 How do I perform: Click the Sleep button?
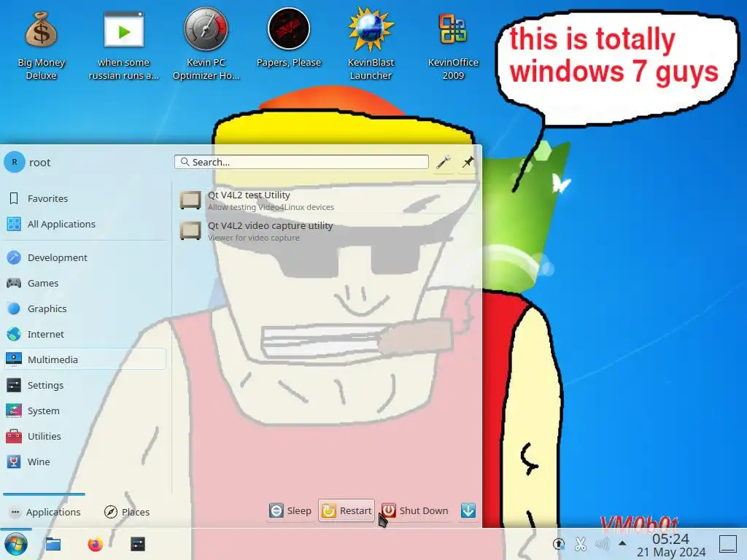290,510
